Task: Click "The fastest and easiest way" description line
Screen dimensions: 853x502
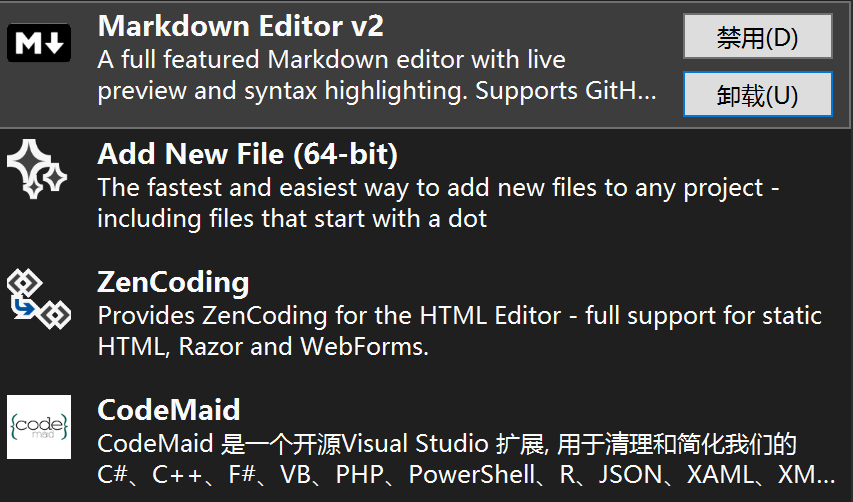Action: tap(437, 187)
